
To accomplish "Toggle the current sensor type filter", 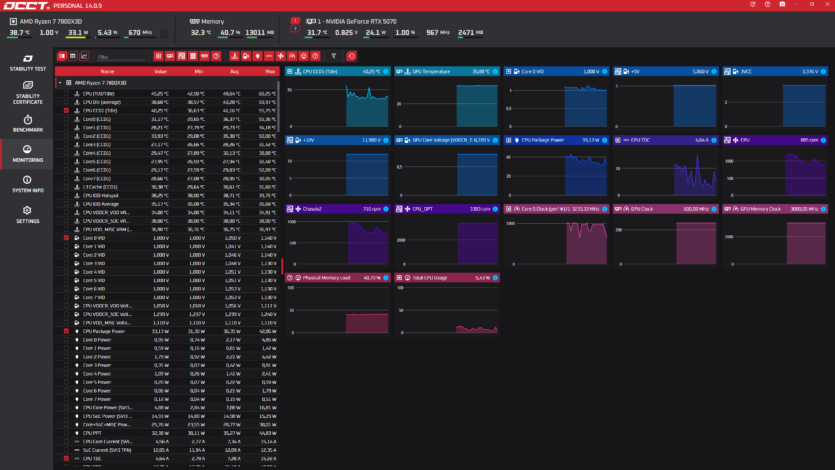I will point(269,56).
